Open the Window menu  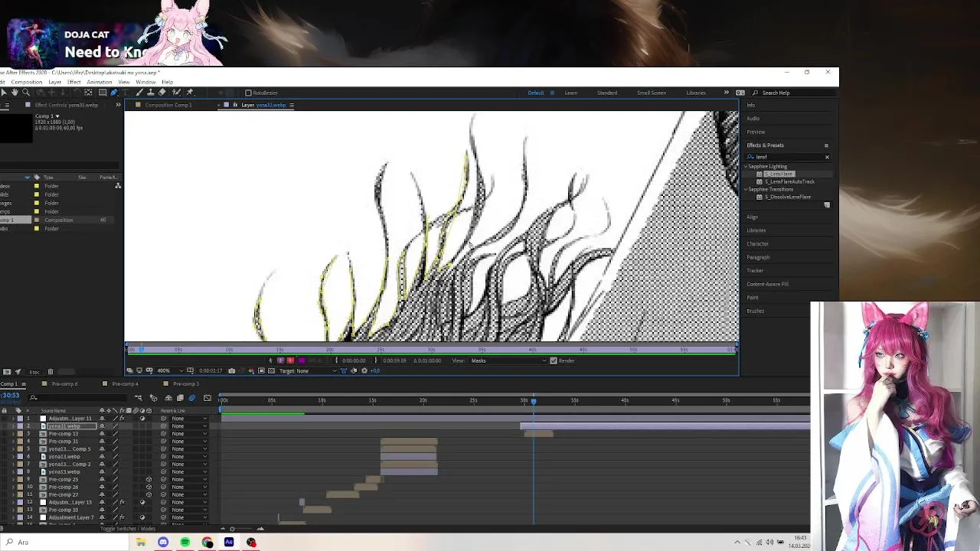click(145, 82)
